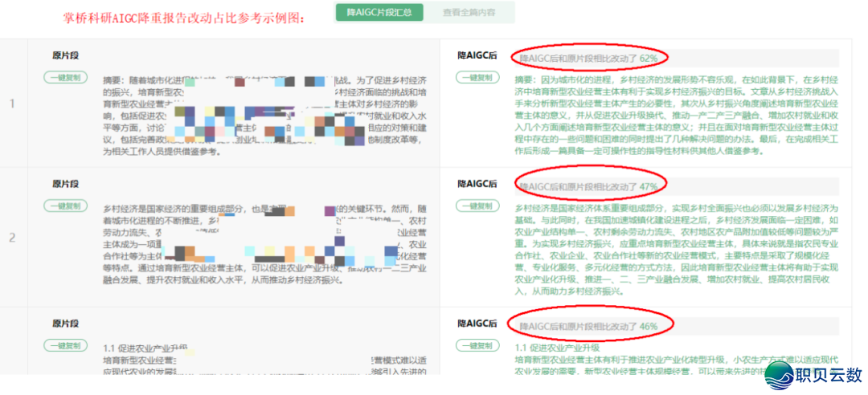Click the green 1.1 促进农业产业升级 heading
The height and width of the screenshot is (395, 868).
[557, 348]
